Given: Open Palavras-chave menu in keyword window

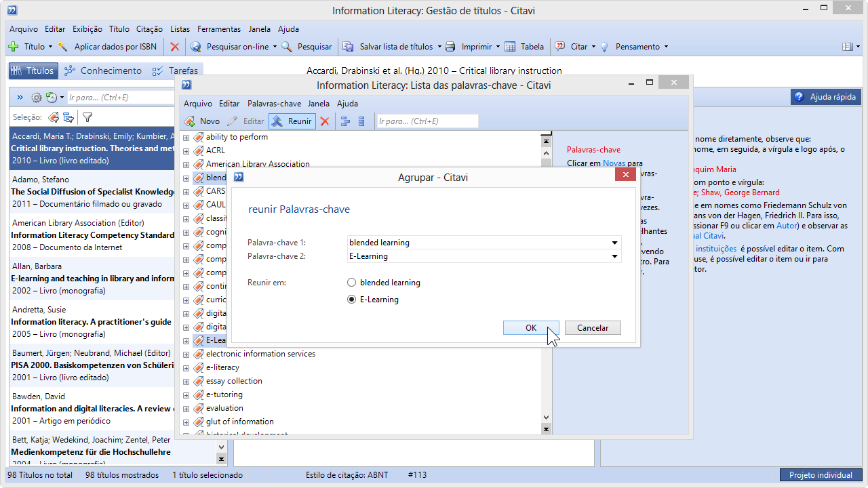Looking at the screenshot, I should tap(274, 104).
